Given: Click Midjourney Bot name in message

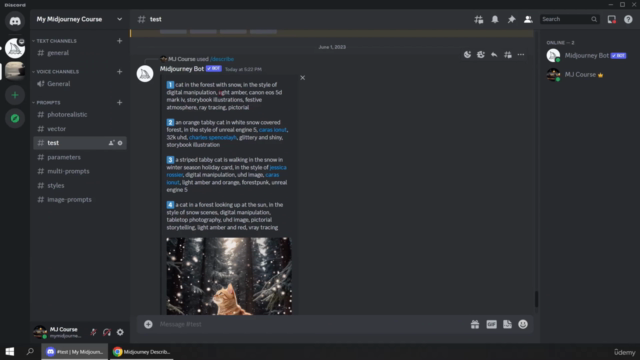Looking at the screenshot, I should click(182, 69).
